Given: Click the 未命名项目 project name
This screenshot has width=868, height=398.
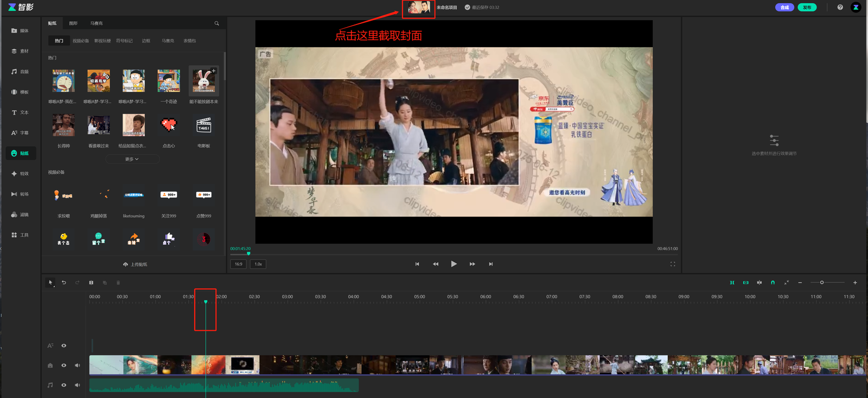Looking at the screenshot, I should (447, 8).
